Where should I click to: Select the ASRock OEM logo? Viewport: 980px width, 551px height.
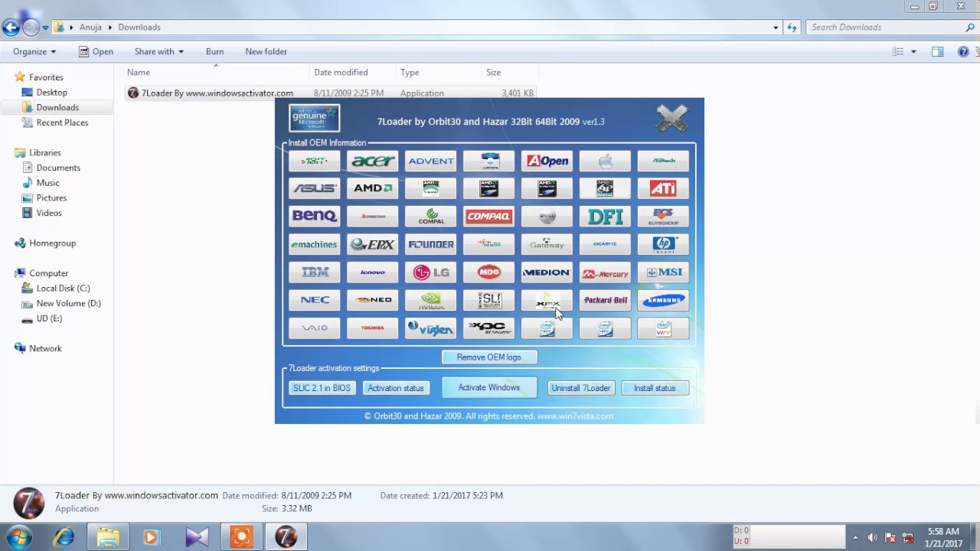[x=664, y=161]
